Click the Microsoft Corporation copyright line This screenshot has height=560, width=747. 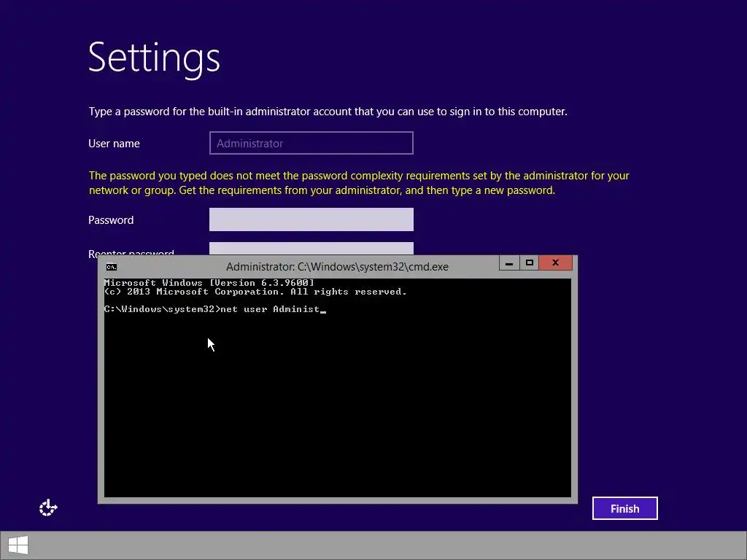255,292
